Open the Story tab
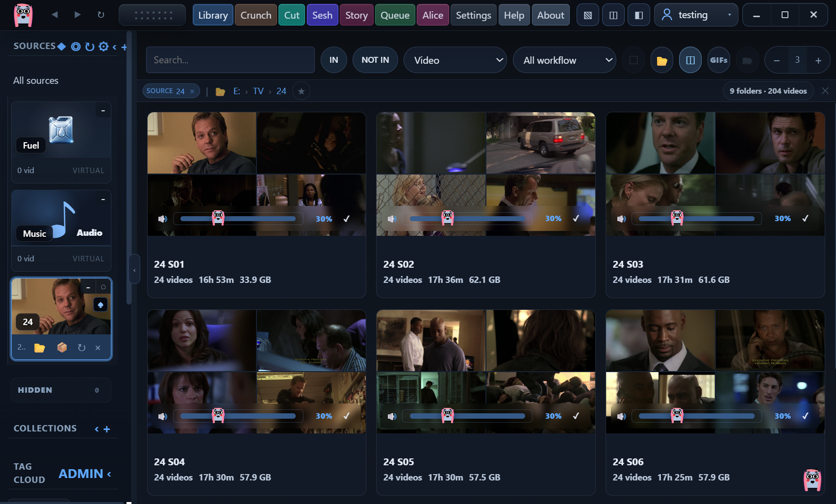Image resolution: width=836 pixels, height=504 pixels. pos(356,15)
